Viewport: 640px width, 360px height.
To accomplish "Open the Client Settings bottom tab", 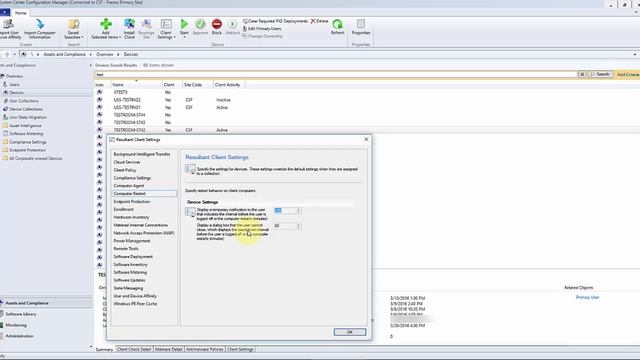I will (240, 349).
